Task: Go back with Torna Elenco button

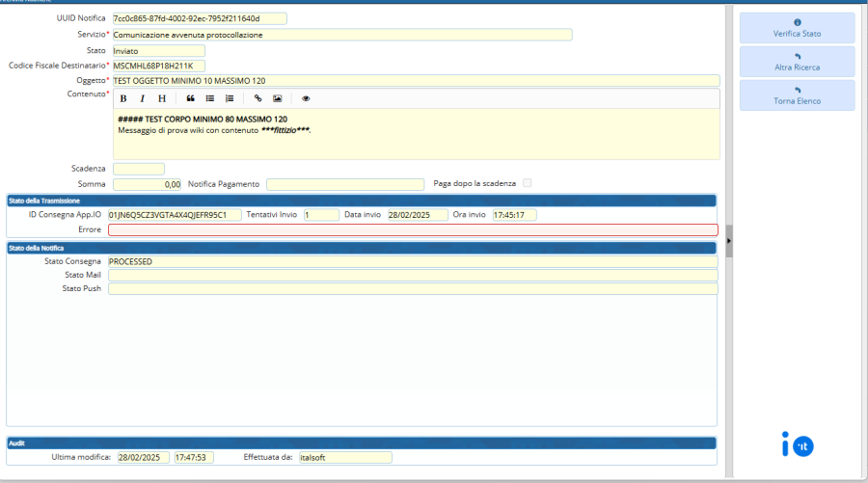Action: click(x=797, y=95)
